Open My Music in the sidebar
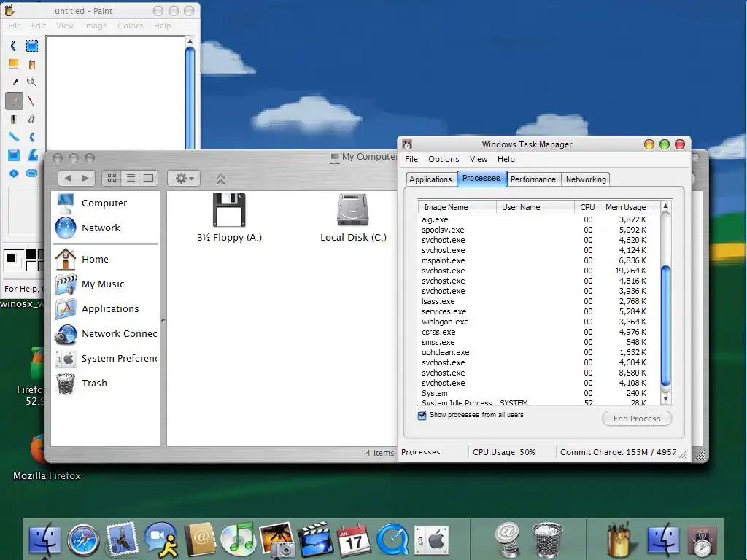The image size is (747, 560). tap(104, 284)
